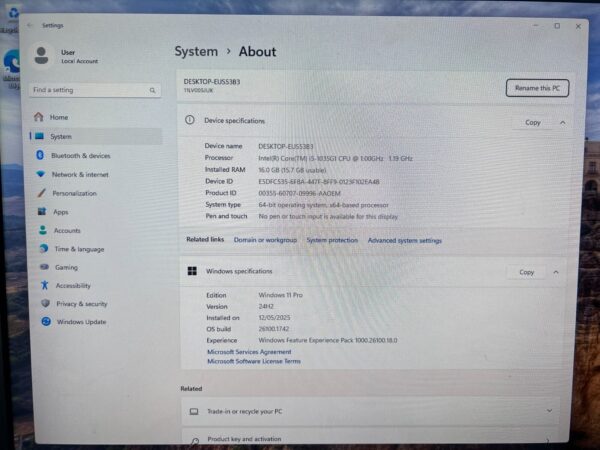Image resolution: width=600 pixels, height=450 pixels.
Task: Click the Windows Feature Experience Pack text
Action: point(328,340)
